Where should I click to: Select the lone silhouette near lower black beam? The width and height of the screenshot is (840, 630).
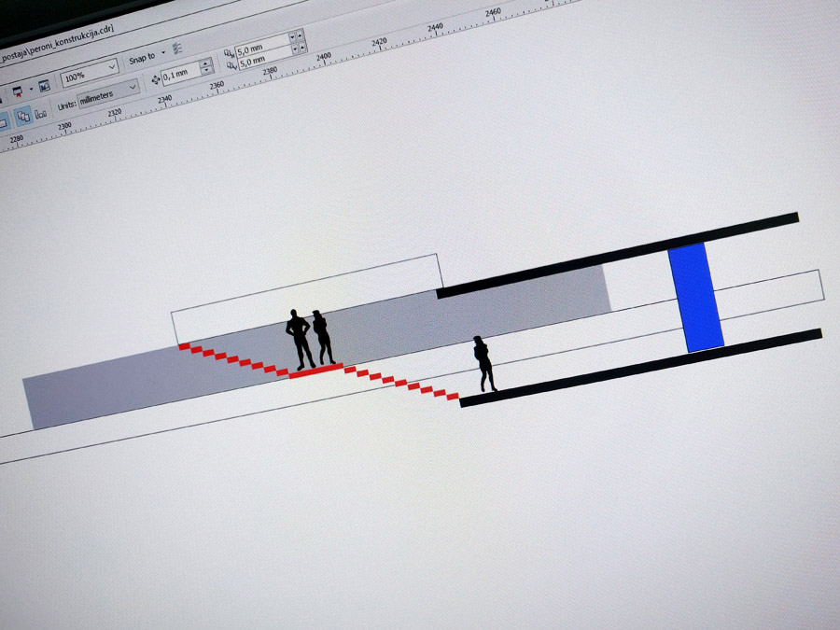pos(483,364)
